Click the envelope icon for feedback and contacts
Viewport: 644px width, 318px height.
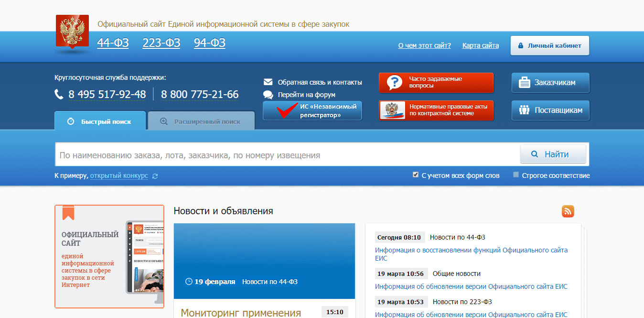point(268,82)
